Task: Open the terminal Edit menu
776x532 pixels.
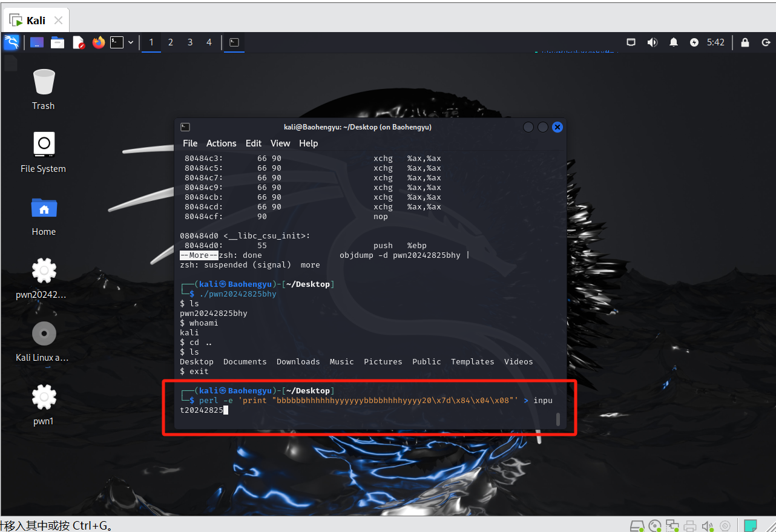Action: [254, 143]
